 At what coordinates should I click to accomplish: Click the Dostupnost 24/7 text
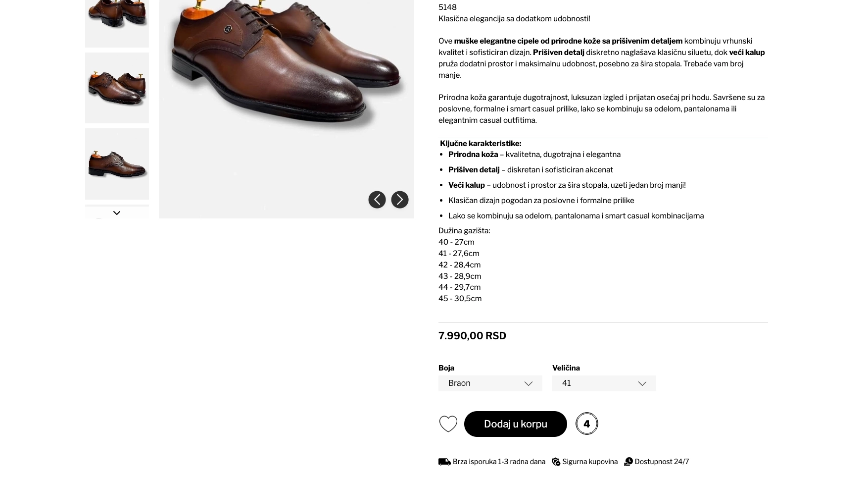(x=661, y=462)
